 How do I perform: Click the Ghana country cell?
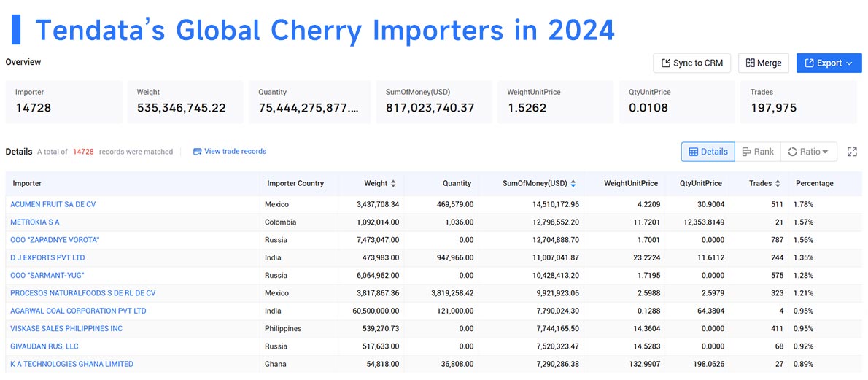tap(276, 364)
